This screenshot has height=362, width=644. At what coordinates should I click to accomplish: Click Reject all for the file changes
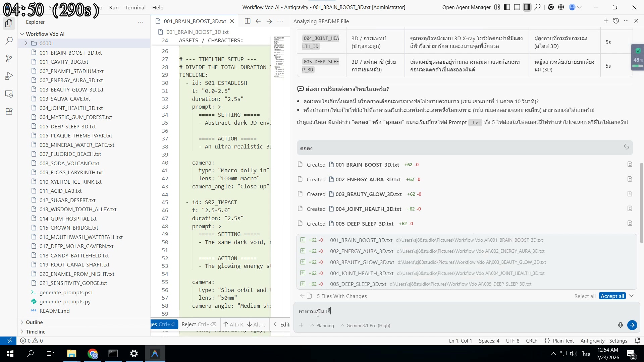click(585, 296)
